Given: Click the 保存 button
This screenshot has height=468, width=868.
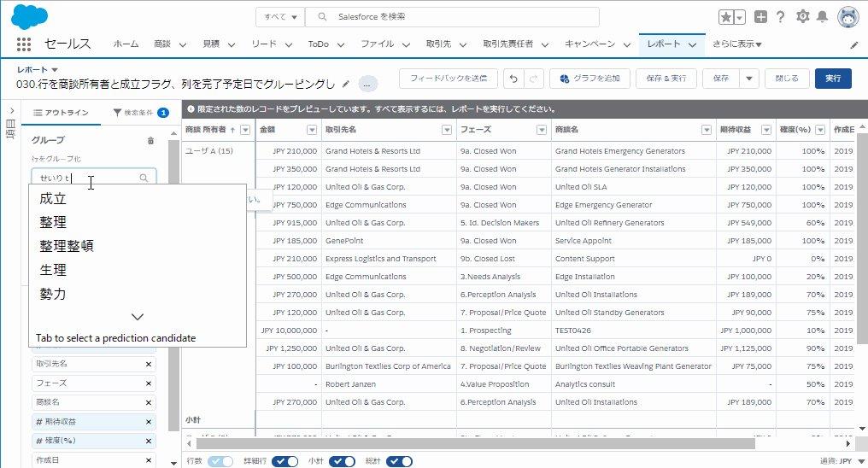Looking at the screenshot, I should (x=721, y=79).
